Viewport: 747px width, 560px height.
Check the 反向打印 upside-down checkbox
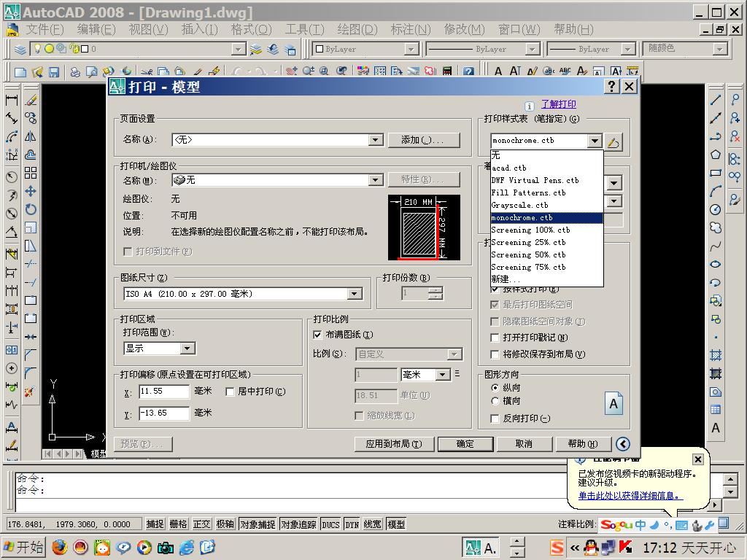[x=495, y=419]
